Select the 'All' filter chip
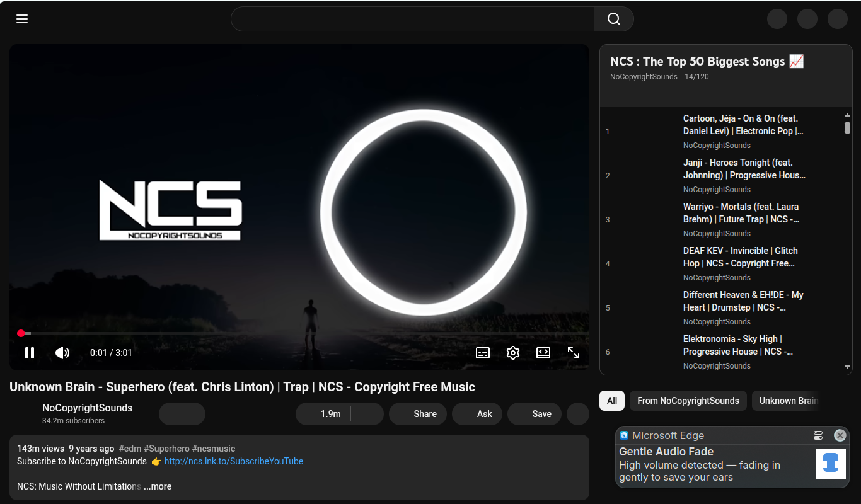Screen dimensions: 861x504 coord(611,400)
